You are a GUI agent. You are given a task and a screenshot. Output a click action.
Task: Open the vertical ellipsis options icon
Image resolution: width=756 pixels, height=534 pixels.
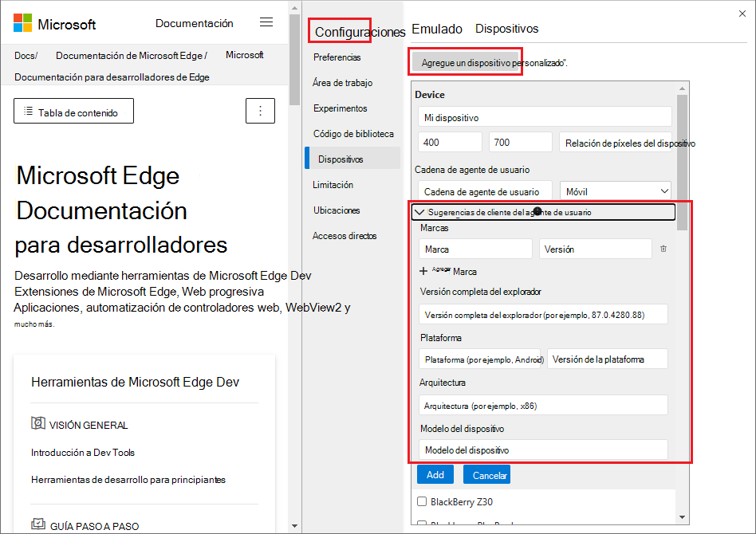tap(260, 111)
